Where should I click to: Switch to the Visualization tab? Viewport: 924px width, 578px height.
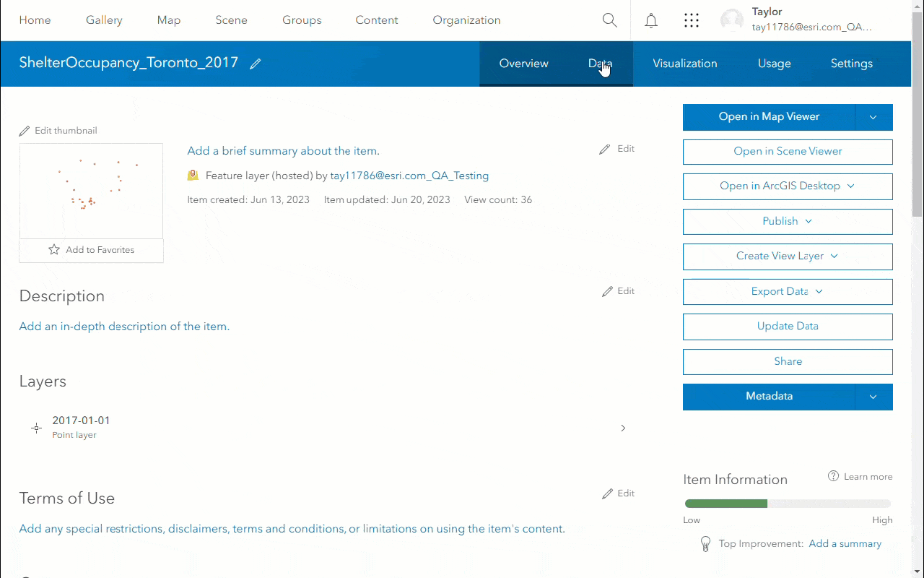tap(685, 64)
